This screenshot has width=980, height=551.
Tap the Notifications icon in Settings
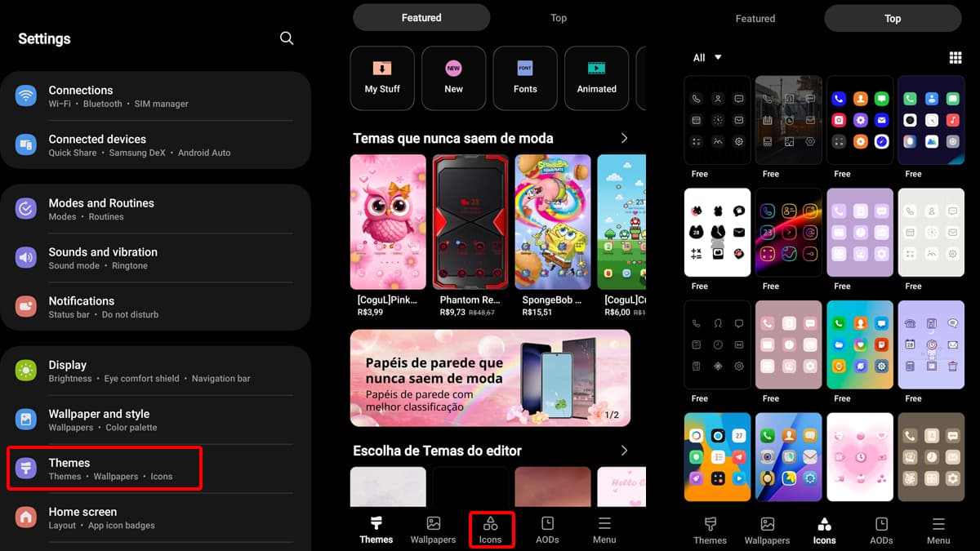click(x=25, y=306)
